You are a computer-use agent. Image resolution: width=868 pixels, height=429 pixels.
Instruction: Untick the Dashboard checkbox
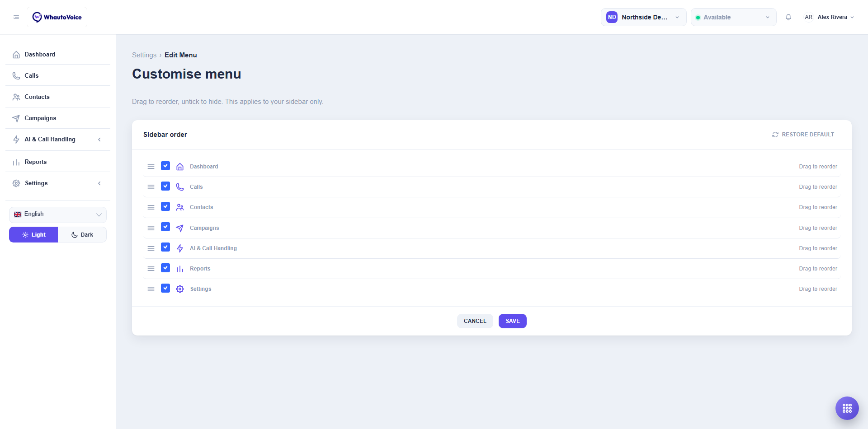pos(165,166)
